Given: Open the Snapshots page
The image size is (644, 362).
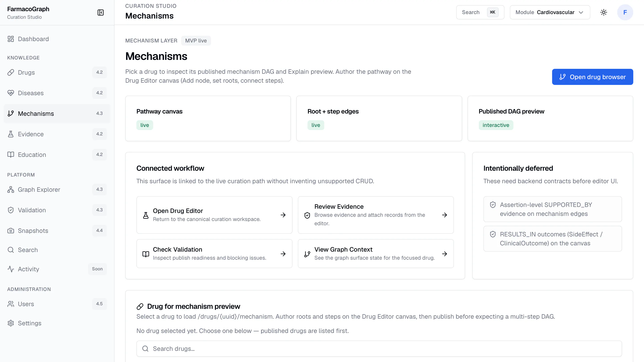Looking at the screenshot, I should pyautogui.click(x=57, y=231).
